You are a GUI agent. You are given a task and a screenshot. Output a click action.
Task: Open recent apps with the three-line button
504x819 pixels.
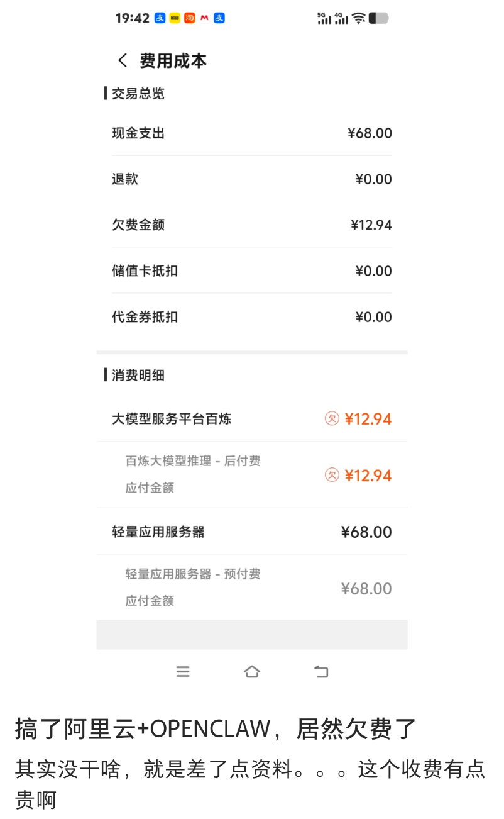click(183, 672)
